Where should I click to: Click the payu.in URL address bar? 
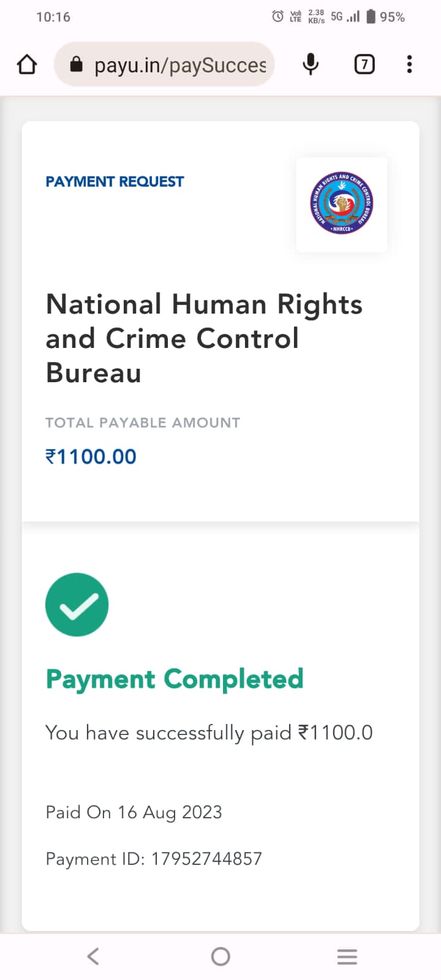click(180, 65)
